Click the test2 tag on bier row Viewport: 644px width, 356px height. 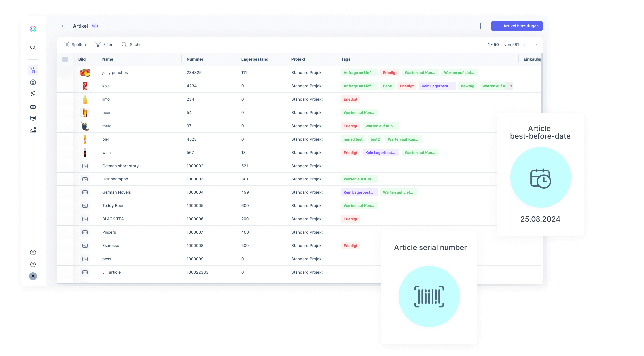coord(375,139)
